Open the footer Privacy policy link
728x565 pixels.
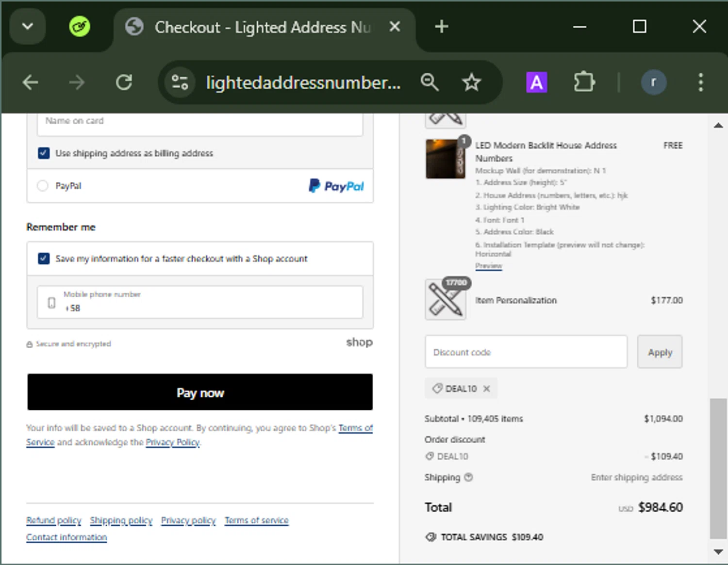click(x=188, y=520)
